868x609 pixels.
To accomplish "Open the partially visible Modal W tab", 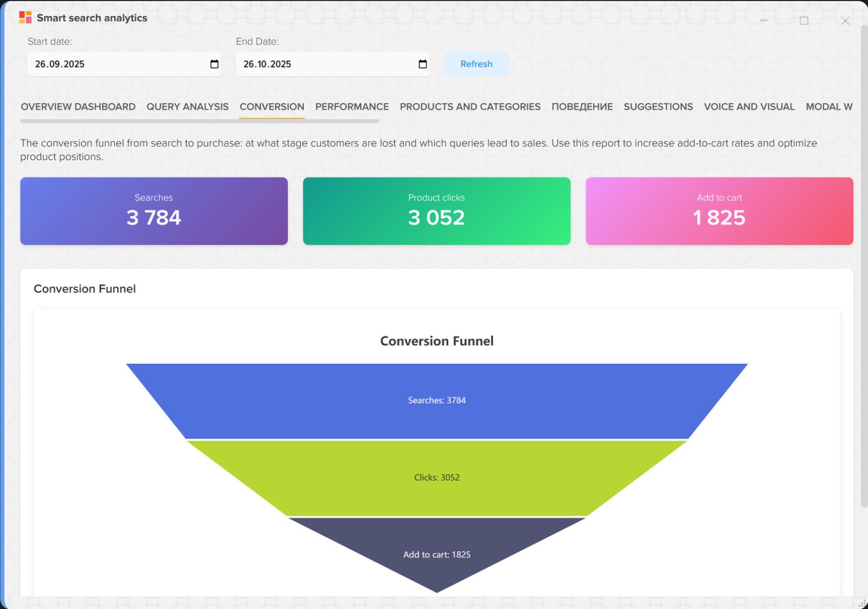I will [x=829, y=107].
